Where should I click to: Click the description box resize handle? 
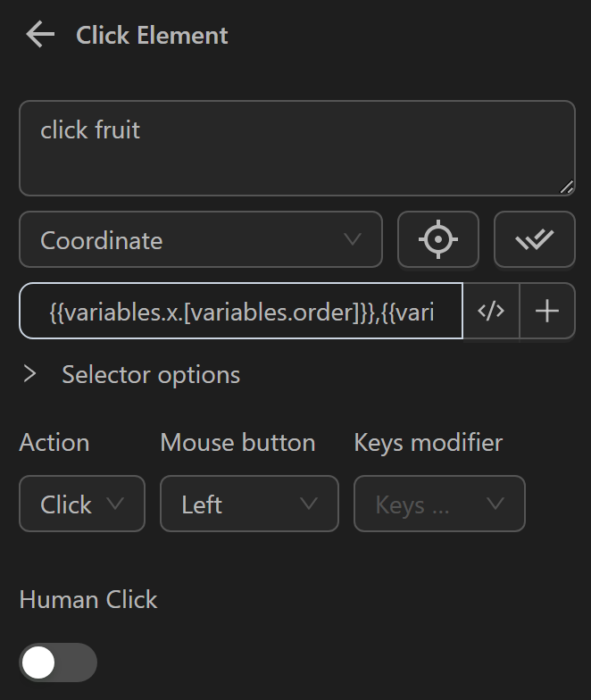(567, 187)
